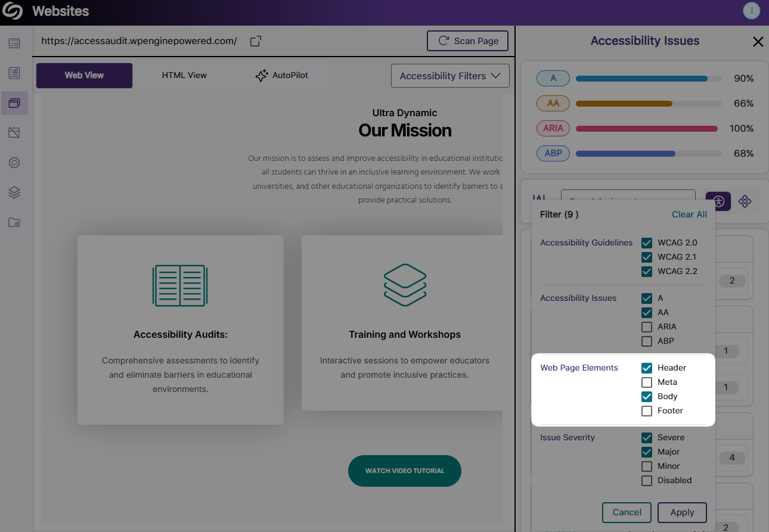
Task: Select the folder settings sidebar icon
Action: [x=14, y=223]
